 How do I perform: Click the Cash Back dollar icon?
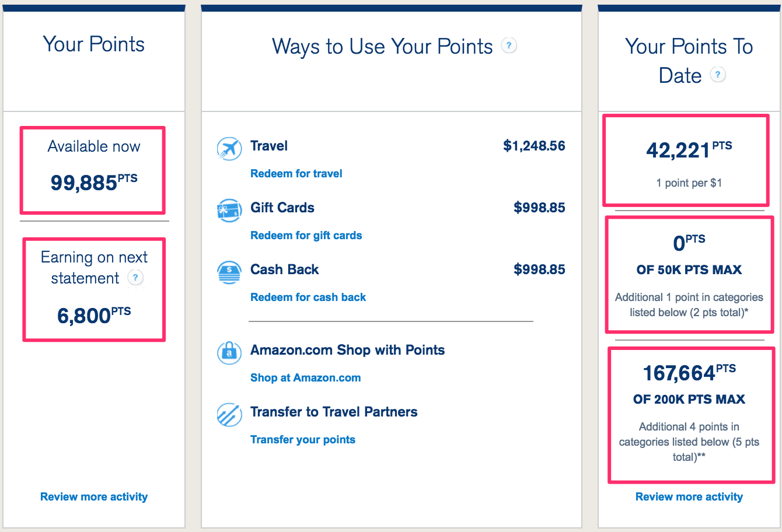pyautogui.click(x=229, y=272)
